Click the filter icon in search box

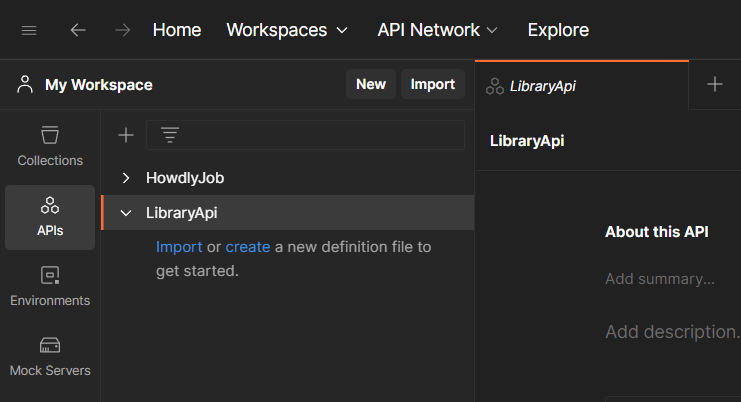point(170,135)
